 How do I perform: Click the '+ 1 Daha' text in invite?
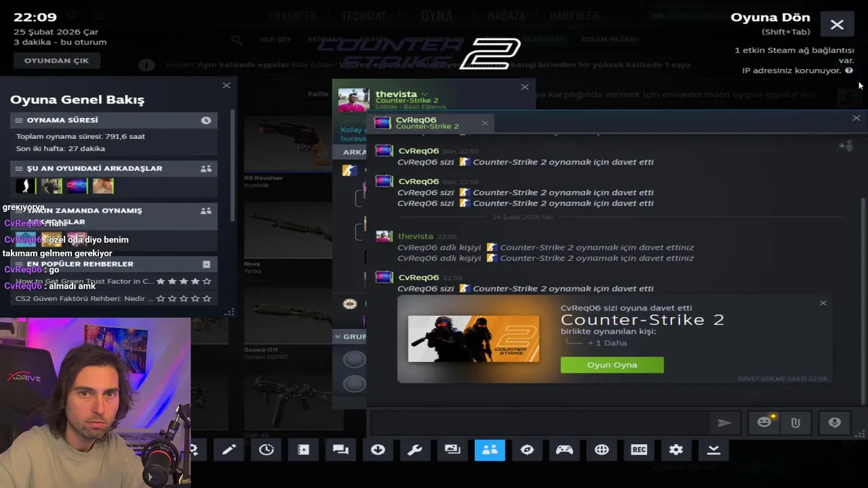coord(607,343)
